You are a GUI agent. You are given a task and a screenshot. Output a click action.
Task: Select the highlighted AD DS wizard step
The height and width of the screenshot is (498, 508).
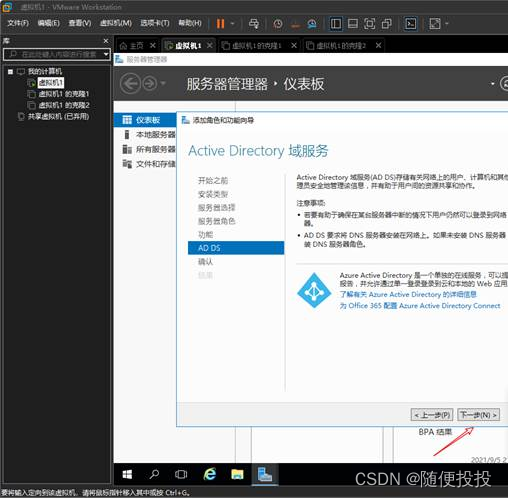[236, 248]
